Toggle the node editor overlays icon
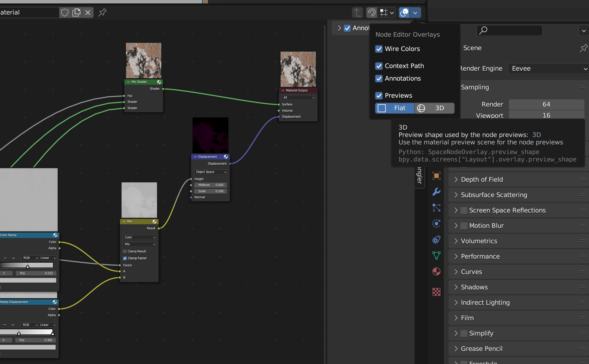 point(404,13)
